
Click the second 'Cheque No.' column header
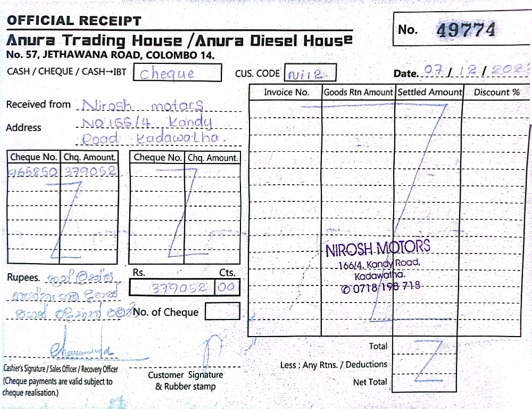pos(157,158)
